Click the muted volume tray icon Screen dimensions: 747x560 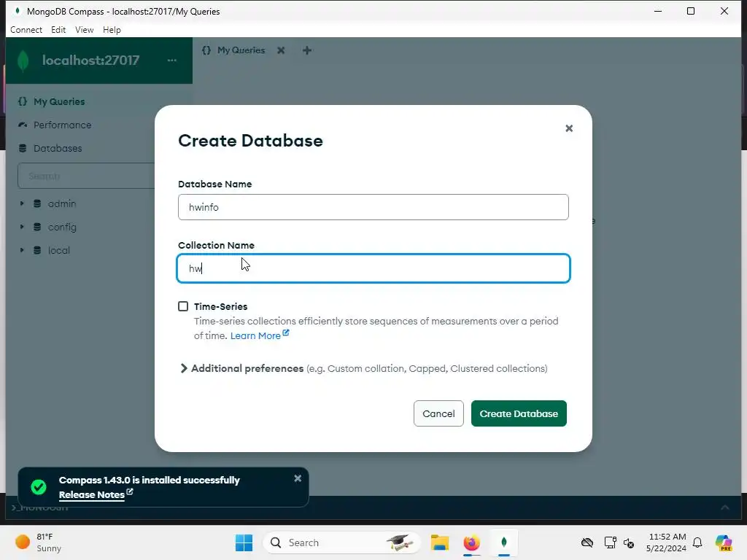[x=629, y=542]
